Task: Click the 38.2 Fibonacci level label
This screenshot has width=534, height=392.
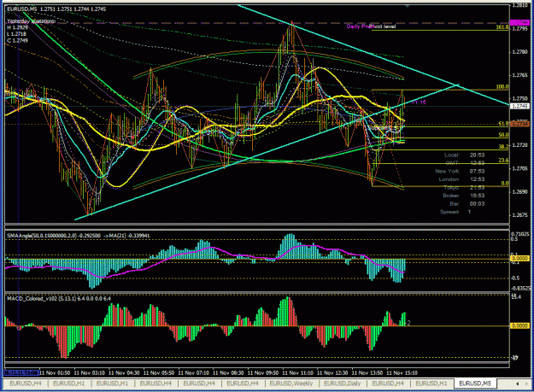Action: point(503,146)
